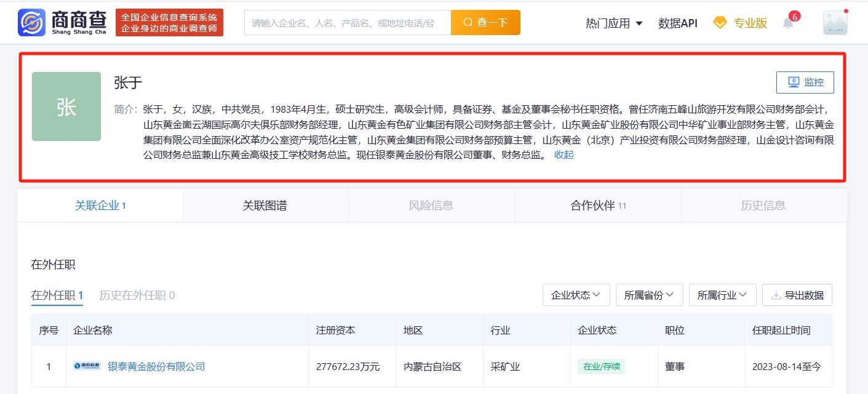Switch to the 关联图谱 tab

(x=265, y=206)
